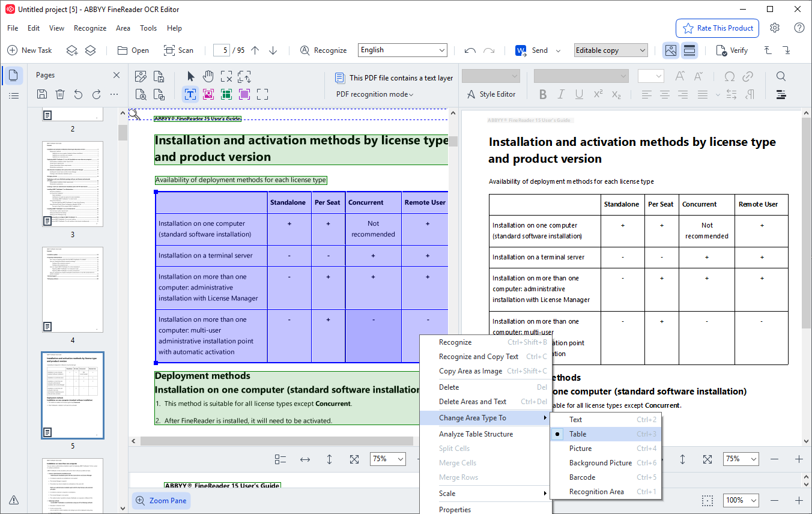
Task: Open help question mark icon
Action: (x=799, y=28)
